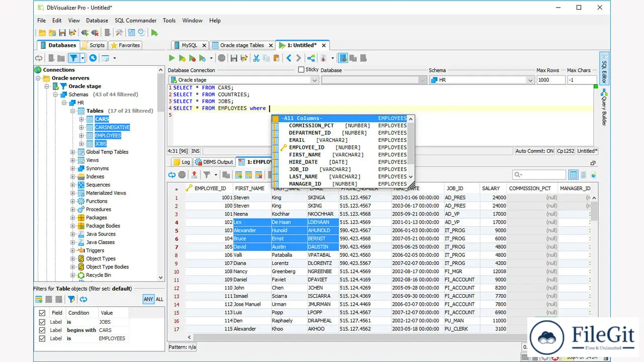Toggle the Sticky checkbox
Screen dimensions: 644x362
coord(301,70)
